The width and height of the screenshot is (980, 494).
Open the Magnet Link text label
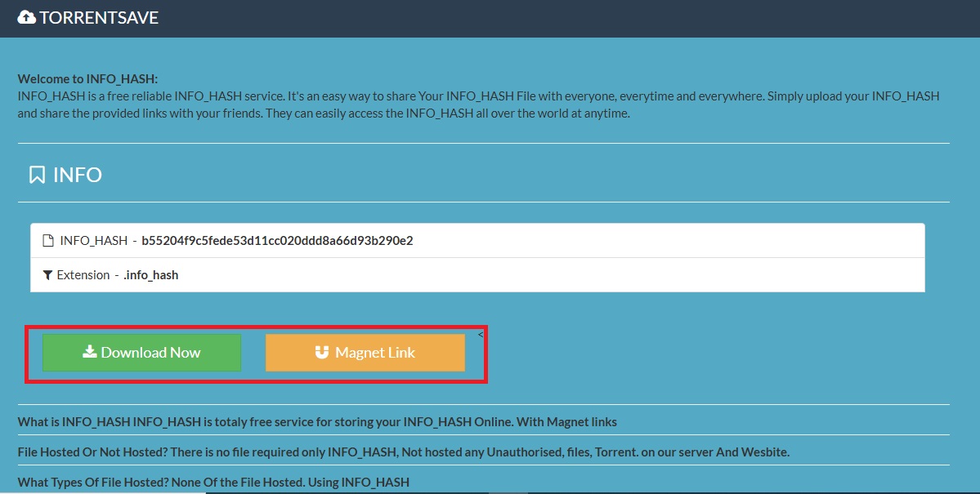(x=375, y=353)
